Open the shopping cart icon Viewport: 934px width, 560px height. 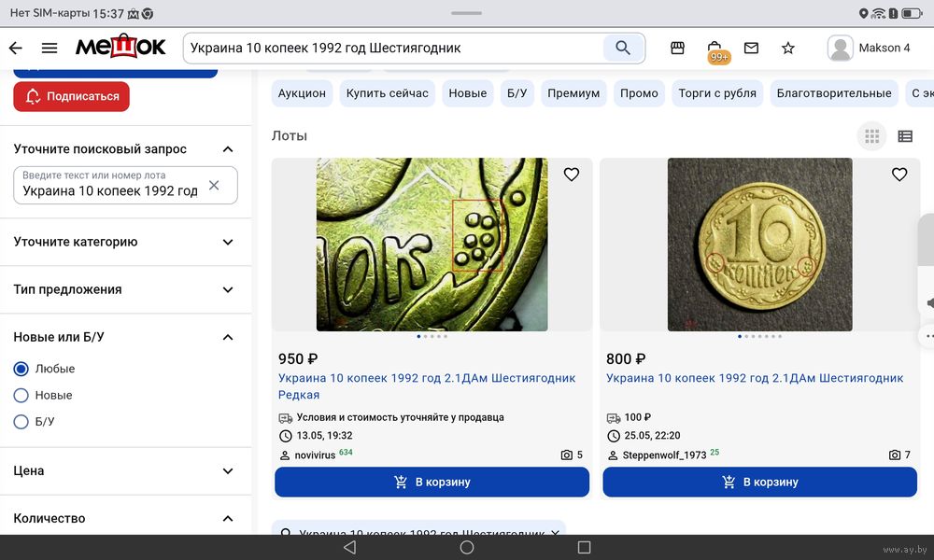(x=715, y=49)
